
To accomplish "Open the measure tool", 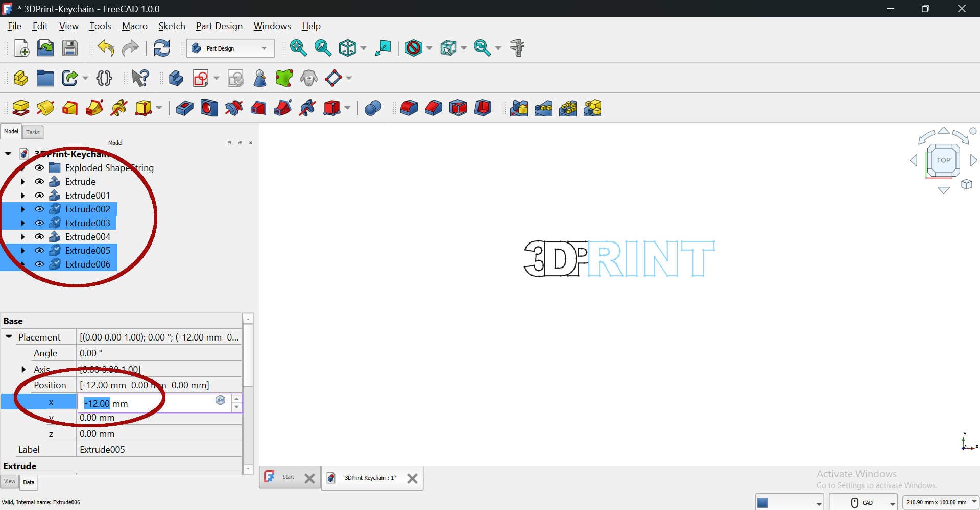I will tap(517, 48).
